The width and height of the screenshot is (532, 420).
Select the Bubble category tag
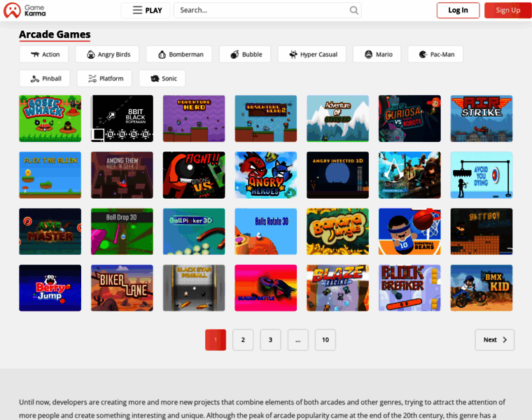[245, 55]
